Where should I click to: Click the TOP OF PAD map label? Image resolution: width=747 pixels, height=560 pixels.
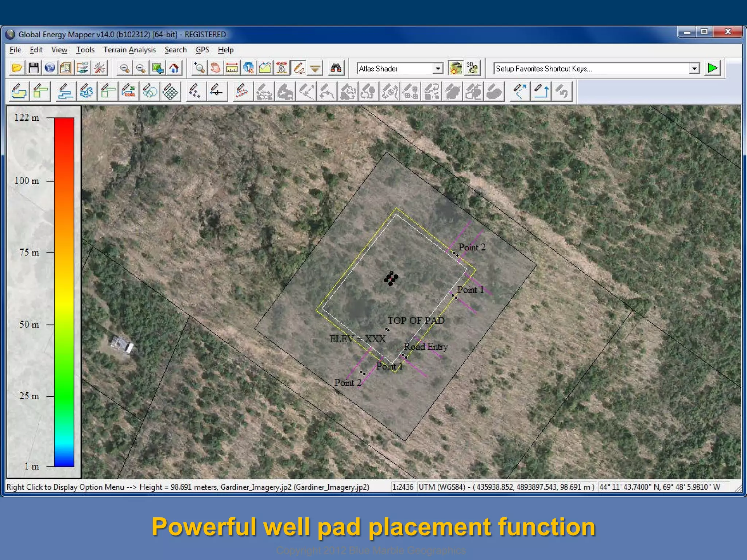point(416,320)
